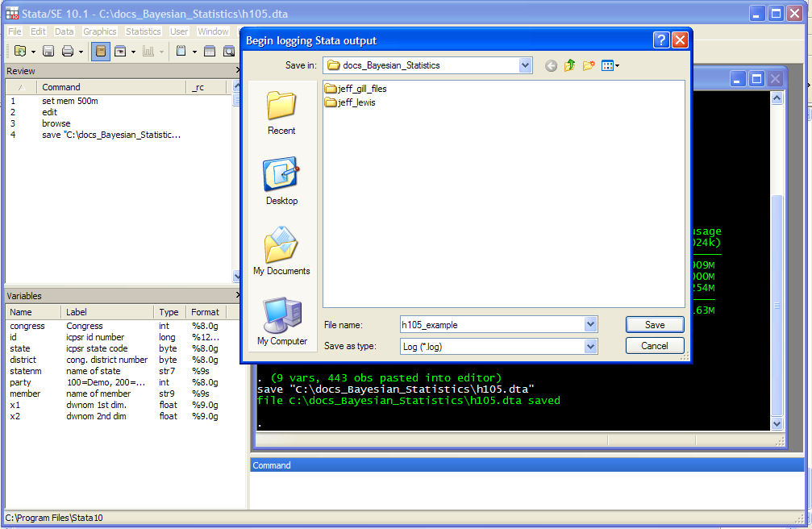The width and height of the screenshot is (812, 529).
Task: Click the Command column header in Review
Action: pos(61,87)
